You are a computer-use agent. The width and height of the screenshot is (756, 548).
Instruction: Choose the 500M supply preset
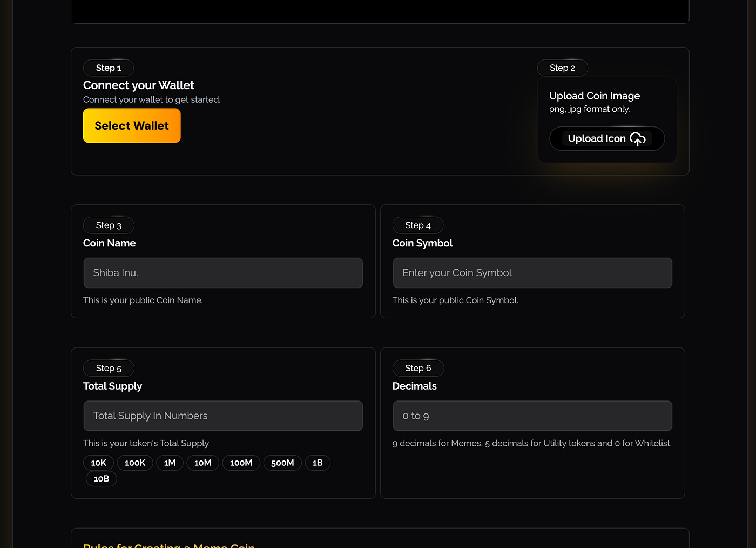point(282,463)
